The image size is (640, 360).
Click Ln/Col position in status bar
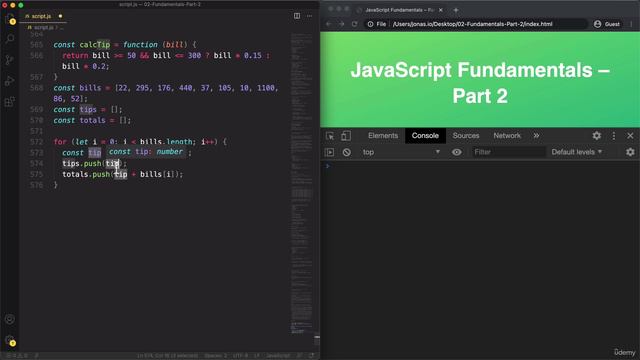pyautogui.click(x=167, y=356)
